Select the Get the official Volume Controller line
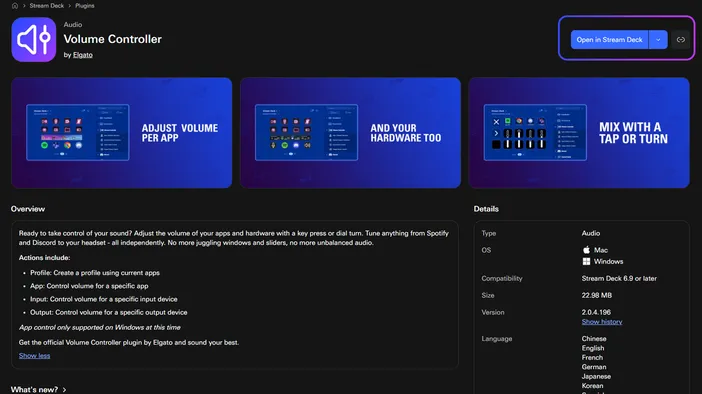 pyautogui.click(x=129, y=343)
